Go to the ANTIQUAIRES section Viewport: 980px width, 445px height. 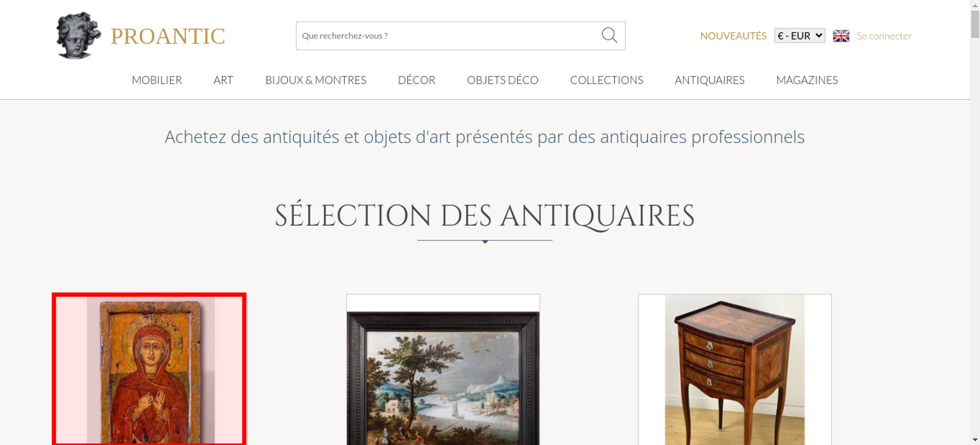710,80
